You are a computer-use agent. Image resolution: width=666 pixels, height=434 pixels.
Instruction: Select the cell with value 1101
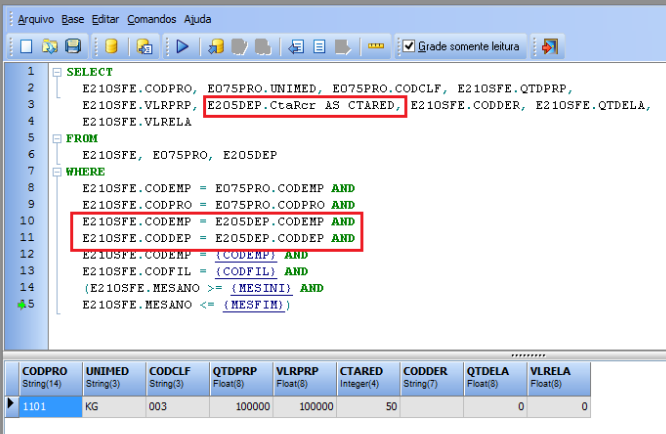tap(50, 406)
